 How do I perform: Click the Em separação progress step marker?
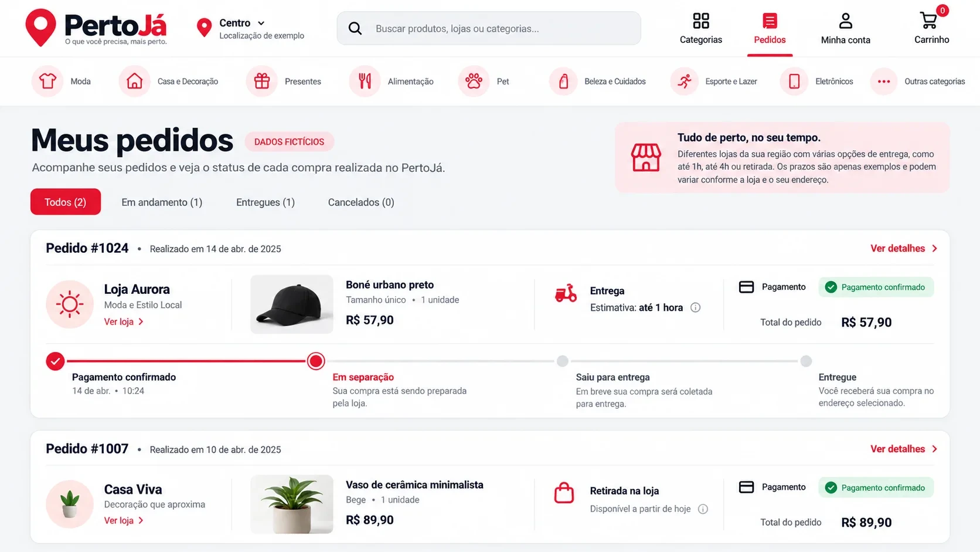coord(316,361)
